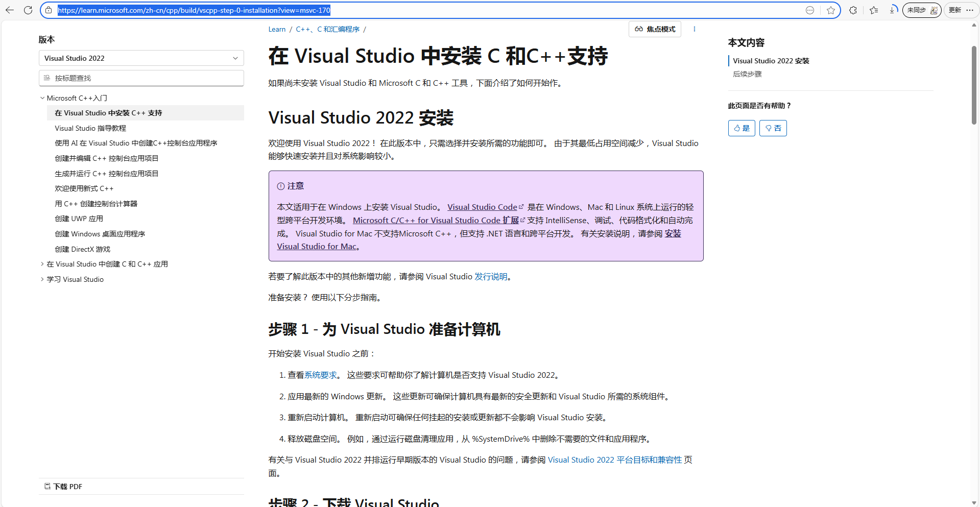
Task: Click the 系统要求 link in step 1
Action: [x=321, y=375]
